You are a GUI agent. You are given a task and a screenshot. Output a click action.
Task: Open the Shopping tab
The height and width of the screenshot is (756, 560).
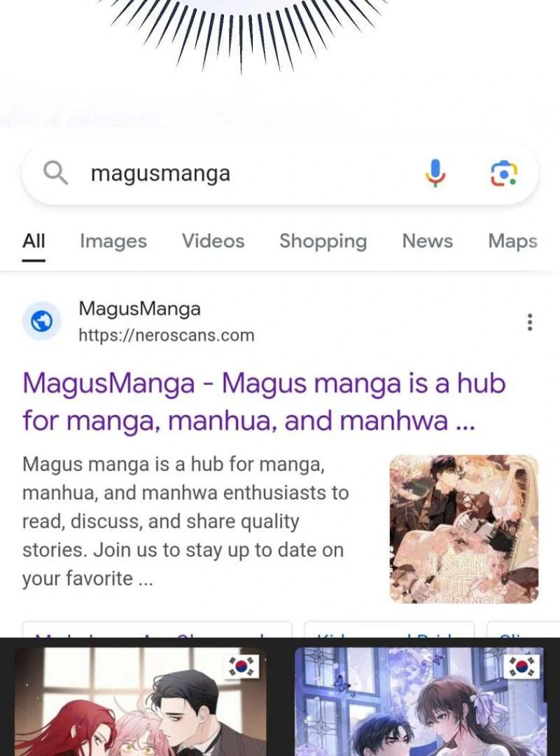click(323, 241)
